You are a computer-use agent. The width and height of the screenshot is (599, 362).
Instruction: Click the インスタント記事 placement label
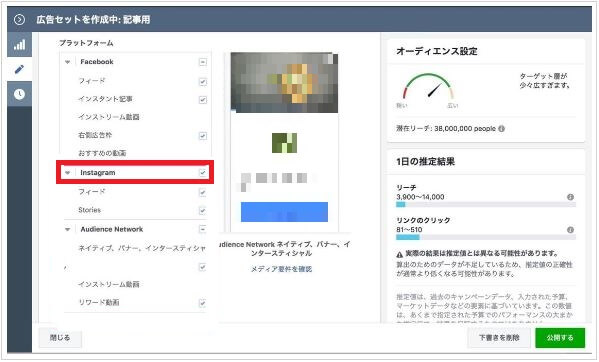(x=105, y=99)
